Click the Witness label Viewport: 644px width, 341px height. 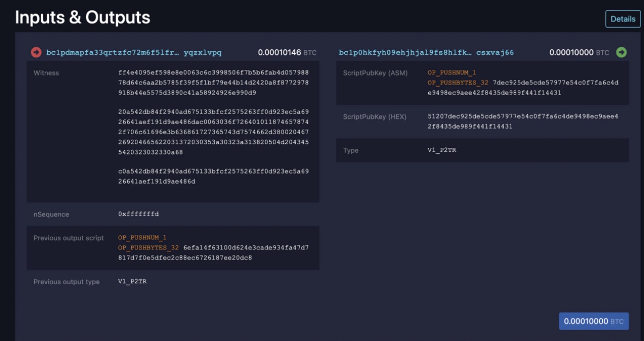pyautogui.click(x=46, y=73)
